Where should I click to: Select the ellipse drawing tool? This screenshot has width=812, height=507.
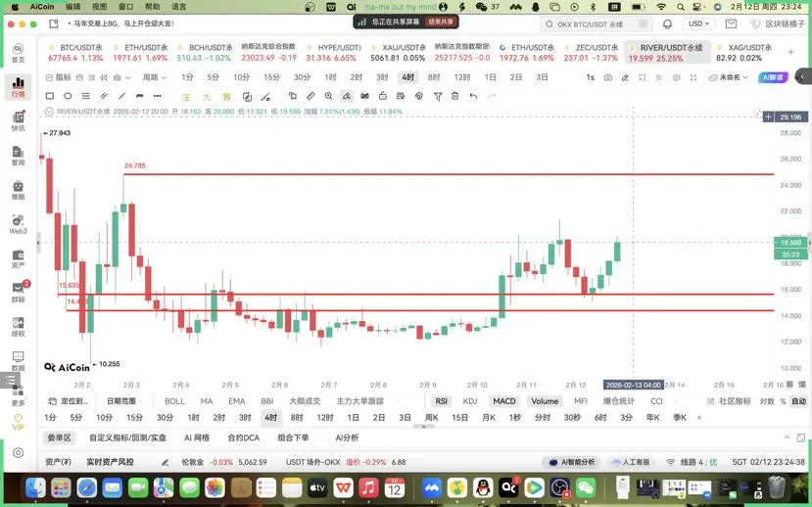[x=68, y=96]
